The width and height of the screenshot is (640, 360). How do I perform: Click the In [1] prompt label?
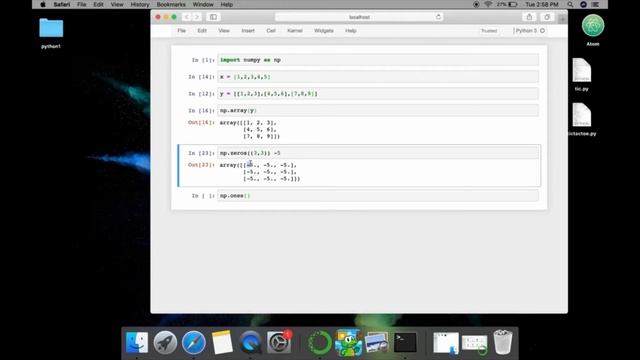coord(203,60)
